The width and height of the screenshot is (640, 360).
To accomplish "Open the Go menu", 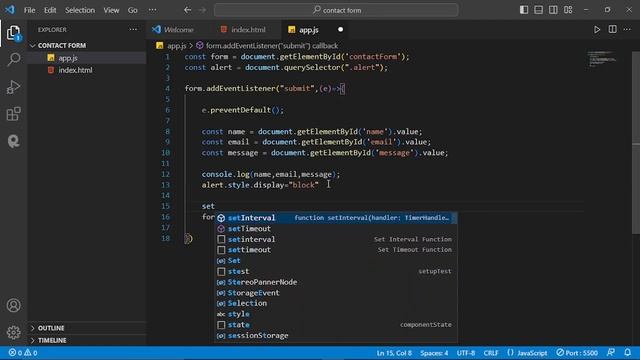I will [x=133, y=10].
